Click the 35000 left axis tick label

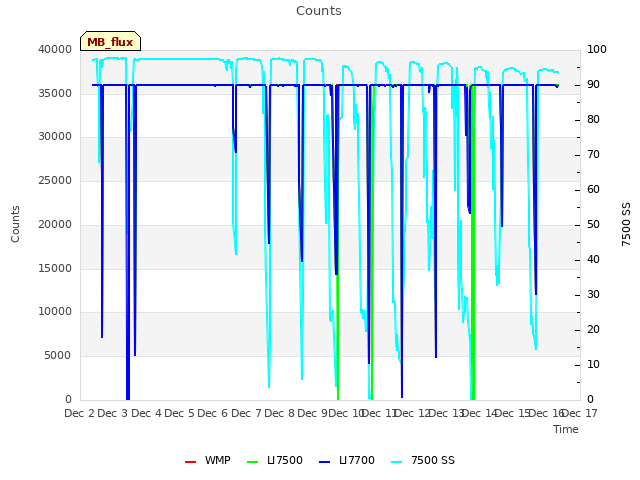(x=55, y=93)
